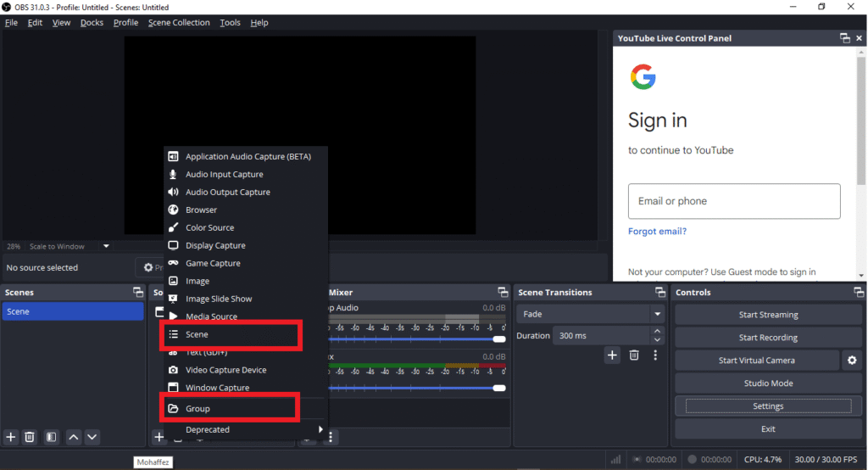The width and height of the screenshot is (868, 470).
Task: Click the monitor icon for Display Capture
Action: click(173, 245)
